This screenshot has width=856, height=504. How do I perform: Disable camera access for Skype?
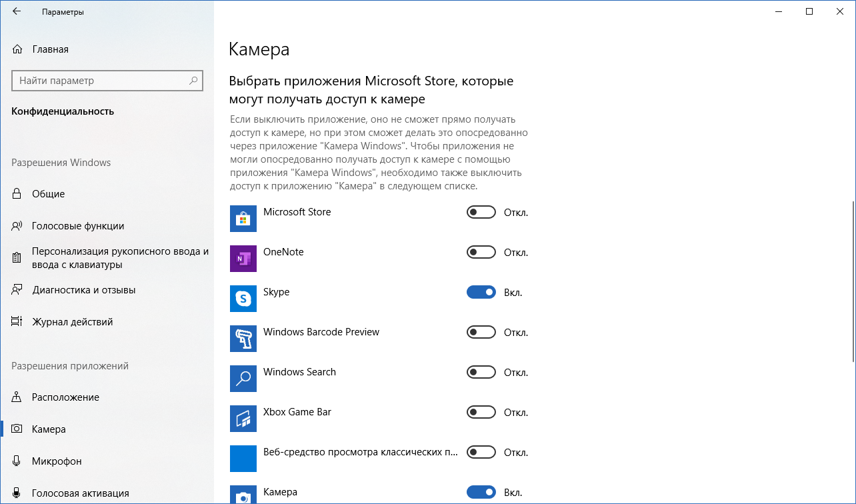pyautogui.click(x=481, y=293)
